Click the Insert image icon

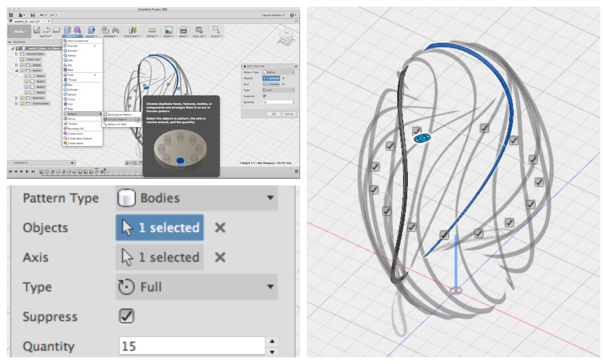point(169,30)
